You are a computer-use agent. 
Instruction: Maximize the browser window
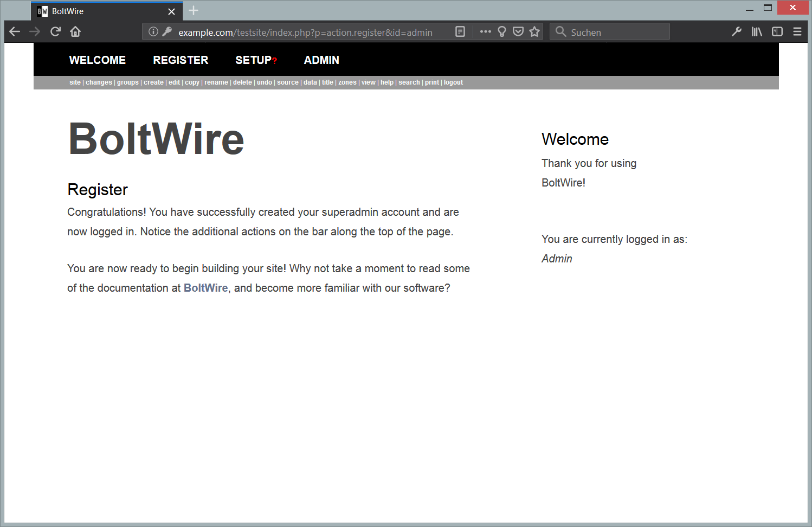768,8
